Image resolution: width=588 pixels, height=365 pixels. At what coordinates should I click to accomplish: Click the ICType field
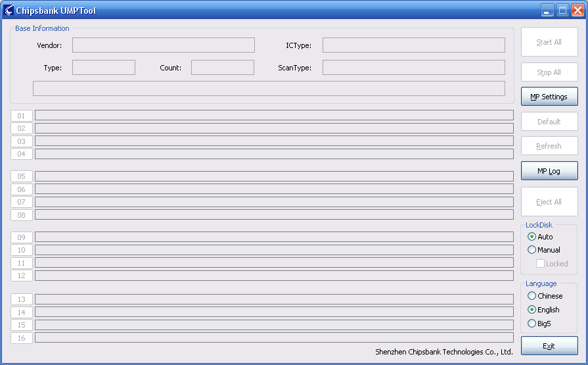click(x=414, y=45)
